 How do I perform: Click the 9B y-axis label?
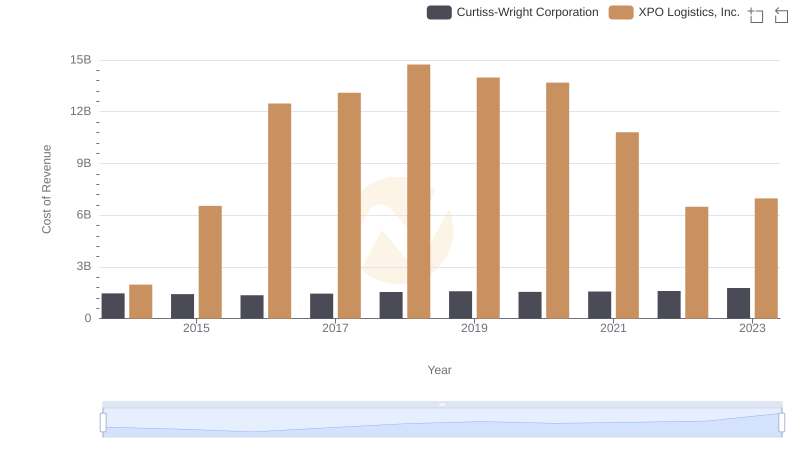click(84, 163)
